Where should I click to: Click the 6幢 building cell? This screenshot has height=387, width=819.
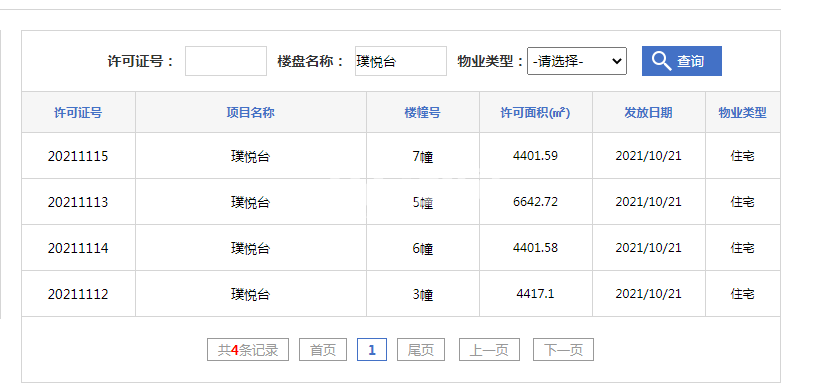(x=423, y=248)
